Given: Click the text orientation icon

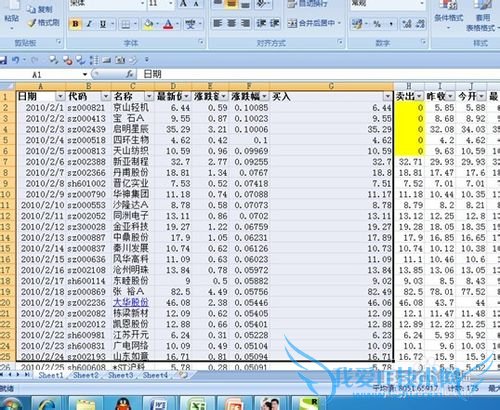Looking at the screenshot, I should [260, 4].
